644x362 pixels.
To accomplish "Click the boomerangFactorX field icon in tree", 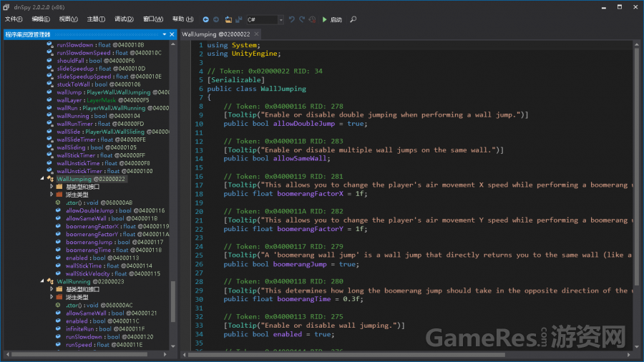I will [59, 226].
